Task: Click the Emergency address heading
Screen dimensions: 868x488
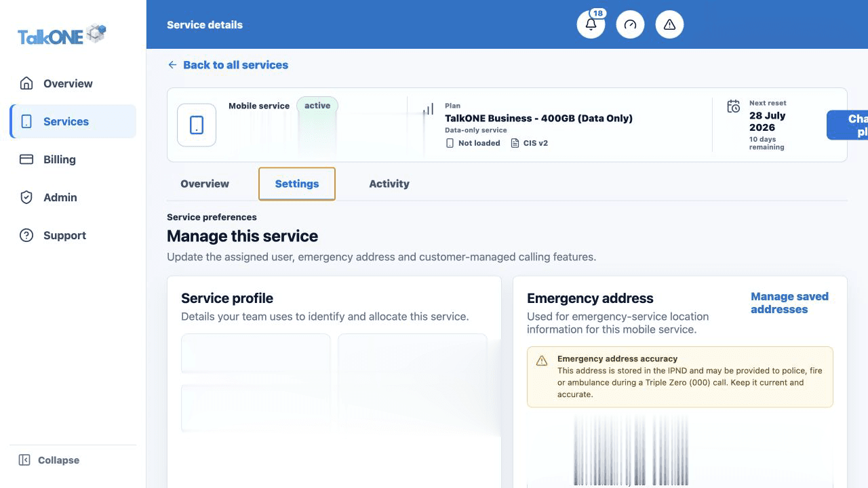Action: tap(590, 298)
